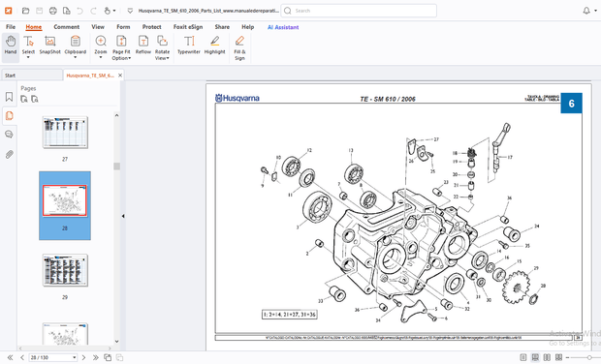601x364 pixels.
Task: Switch to continuous page view mode
Action: point(535,357)
